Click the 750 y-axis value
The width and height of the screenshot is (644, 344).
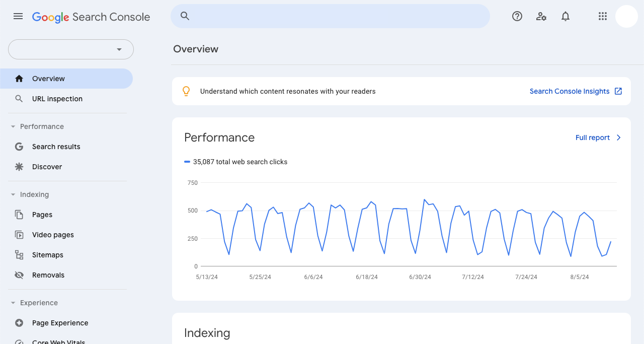point(193,183)
